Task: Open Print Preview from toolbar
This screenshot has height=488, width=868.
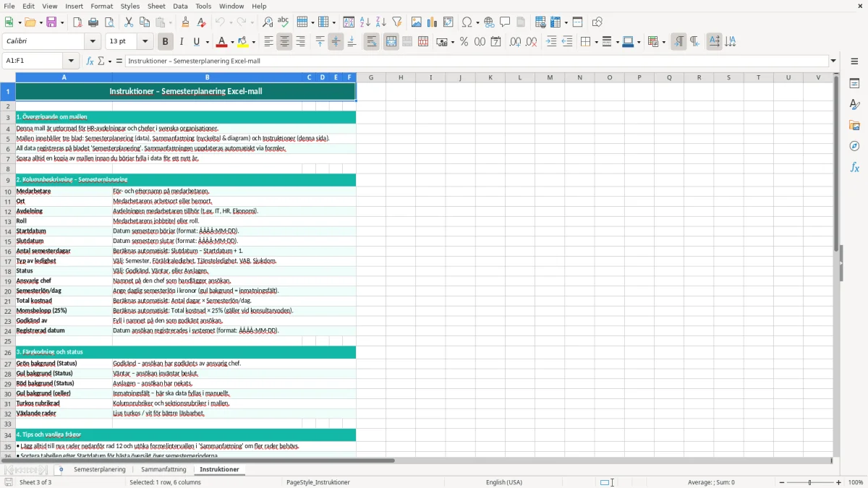Action: coord(109,22)
